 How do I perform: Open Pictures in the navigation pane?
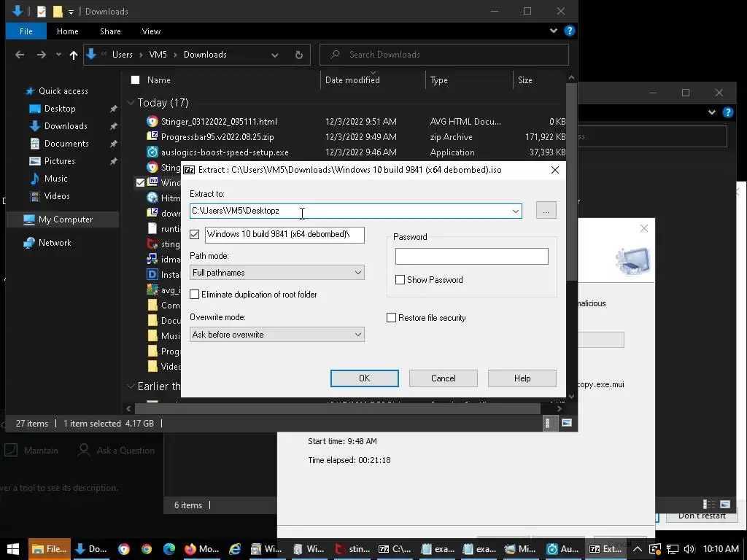(59, 161)
